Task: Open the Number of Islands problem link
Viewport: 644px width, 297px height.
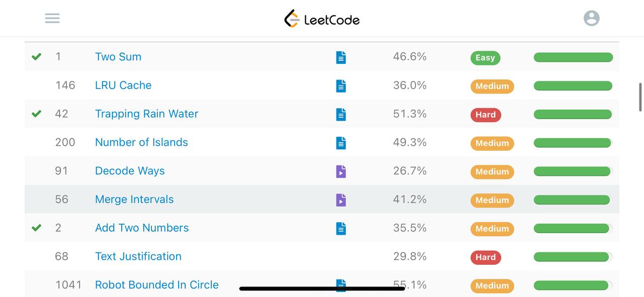Action: (141, 142)
